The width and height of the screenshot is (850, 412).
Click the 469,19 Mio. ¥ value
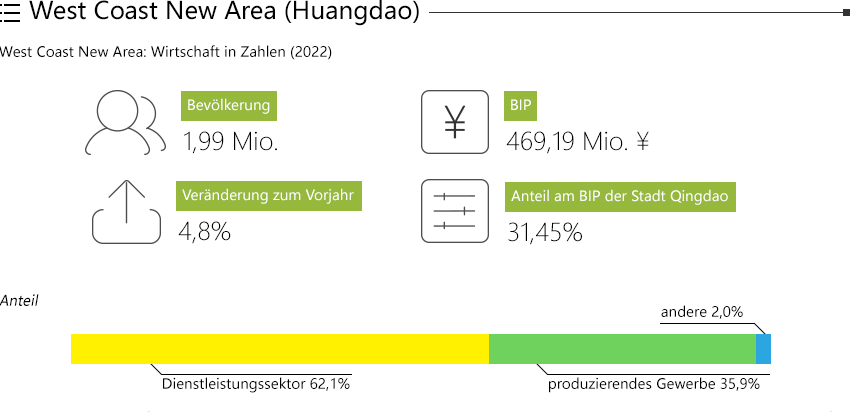coord(577,142)
